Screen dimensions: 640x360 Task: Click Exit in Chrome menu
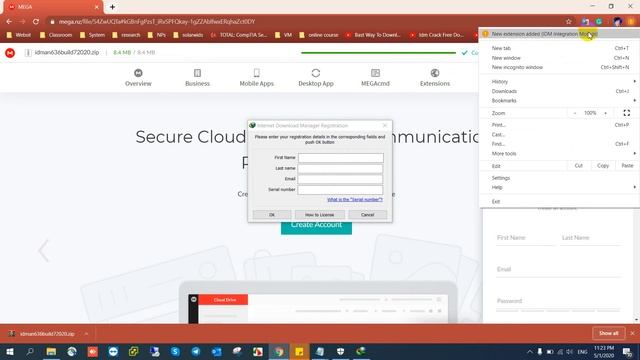click(559, 201)
